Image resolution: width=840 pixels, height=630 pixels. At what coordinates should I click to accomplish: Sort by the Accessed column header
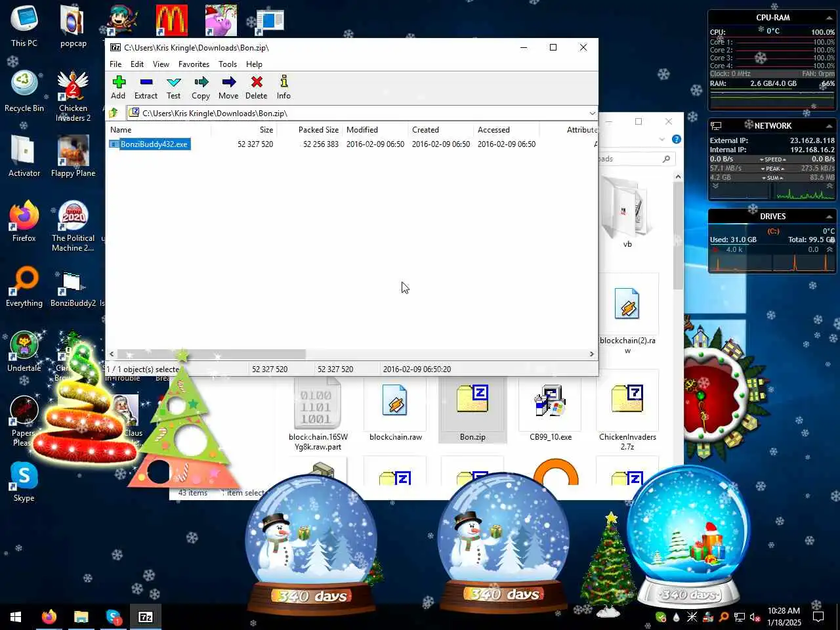(x=506, y=130)
